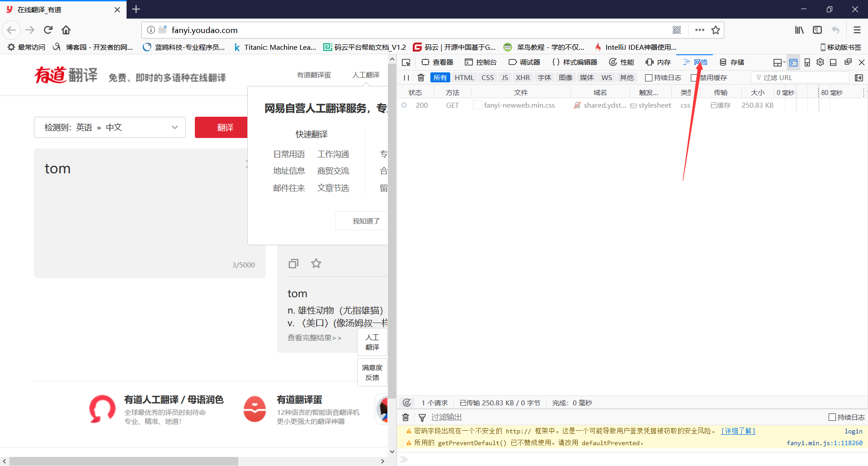The width and height of the screenshot is (868, 466).
Task: Filter network requests by XHR
Action: point(523,78)
